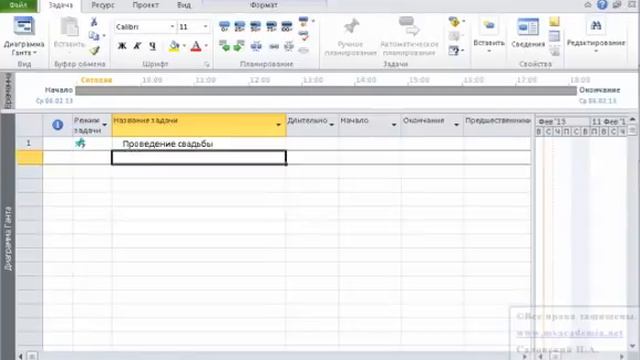Open the Шрифт dialog launcher

207,64
